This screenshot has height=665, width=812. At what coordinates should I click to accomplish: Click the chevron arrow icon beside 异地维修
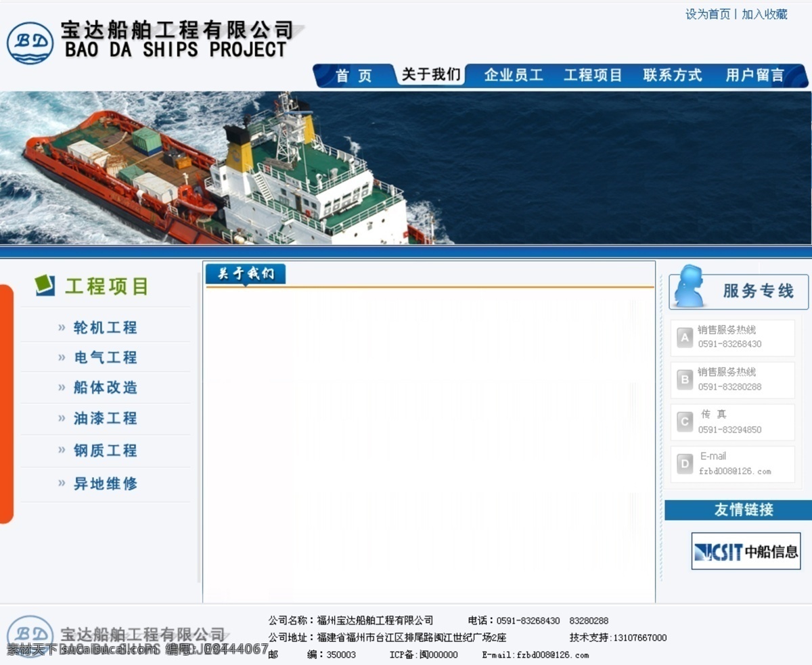coord(62,483)
